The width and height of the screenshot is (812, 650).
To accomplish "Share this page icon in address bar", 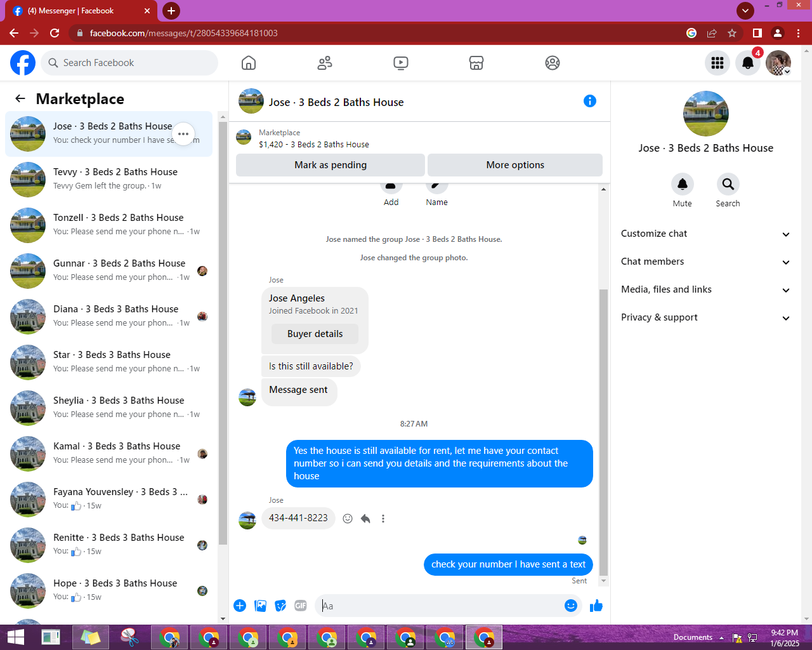I will pyautogui.click(x=712, y=33).
